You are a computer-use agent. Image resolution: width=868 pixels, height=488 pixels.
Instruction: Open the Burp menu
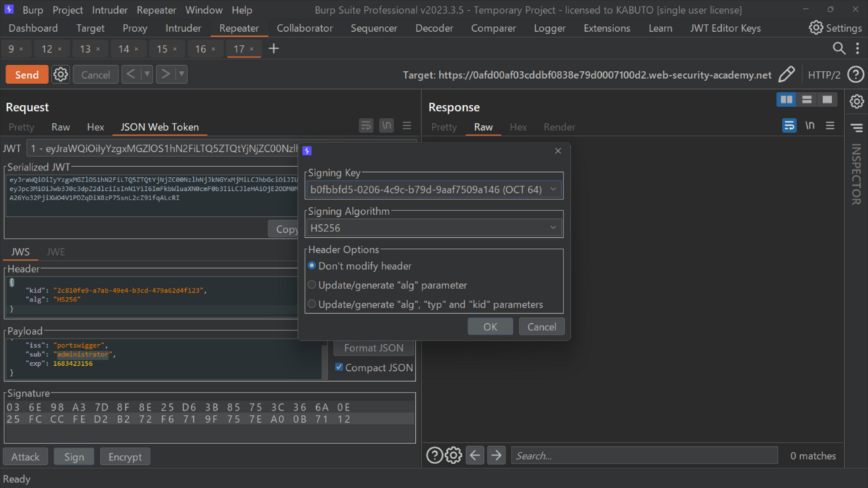pyautogui.click(x=33, y=10)
